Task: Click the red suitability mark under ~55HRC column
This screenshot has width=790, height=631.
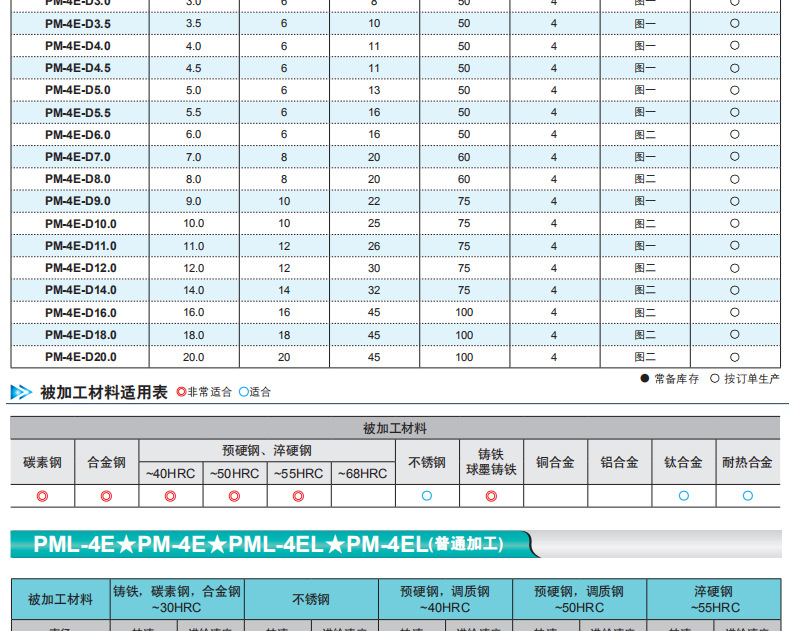Action: (298, 496)
